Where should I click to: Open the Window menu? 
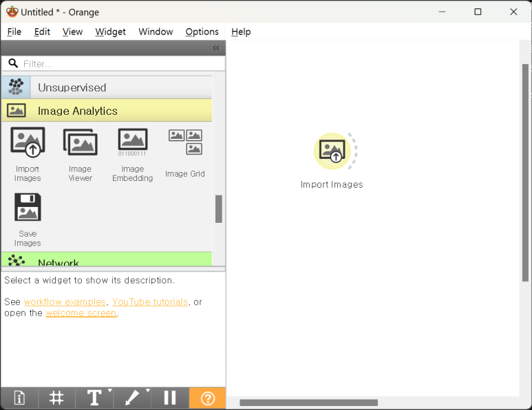click(156, 32)
